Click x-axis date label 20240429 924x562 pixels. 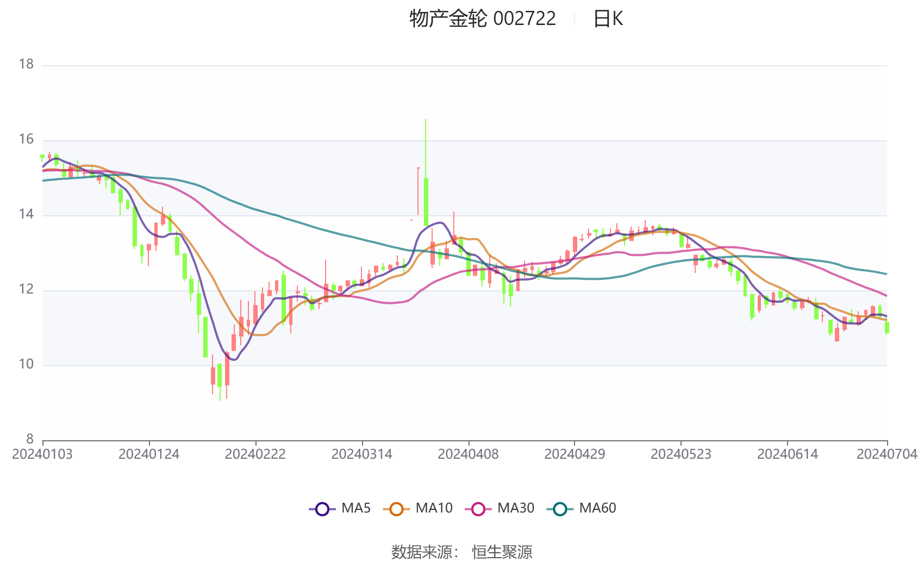575,454
